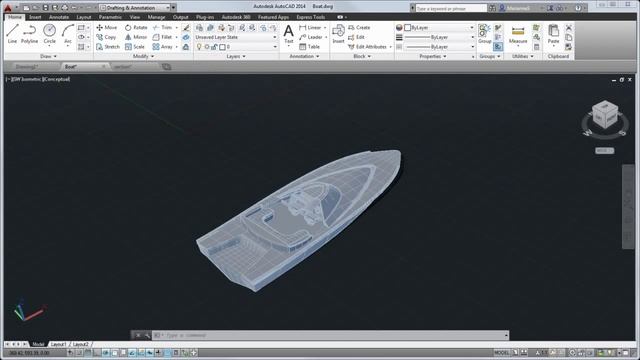Select the Arc tool
This screenshot has width=640, height=360.
pyautogui.click(x=68, y=34)
